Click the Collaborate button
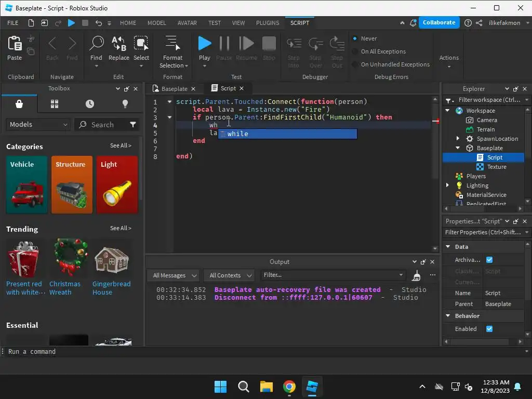The image size is (532, 399). point(439,23)
